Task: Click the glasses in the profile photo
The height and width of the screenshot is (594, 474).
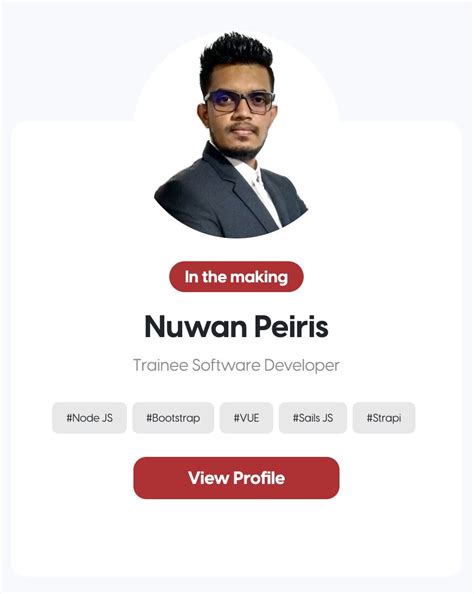Action: (x=240, y=102)
